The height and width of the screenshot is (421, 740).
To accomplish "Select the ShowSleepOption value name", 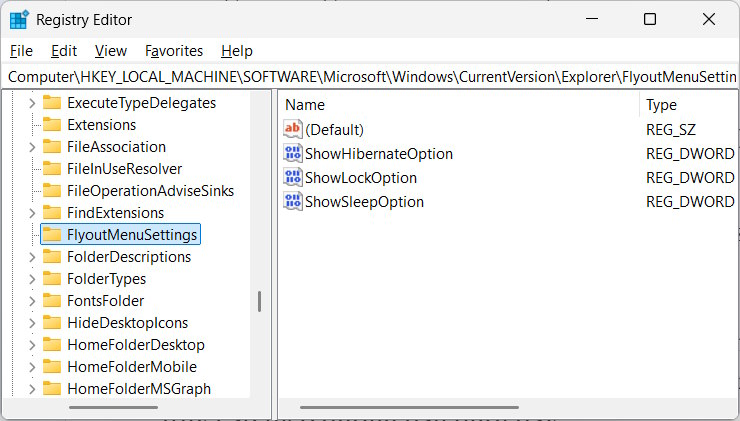I will (x=364, y=202).
